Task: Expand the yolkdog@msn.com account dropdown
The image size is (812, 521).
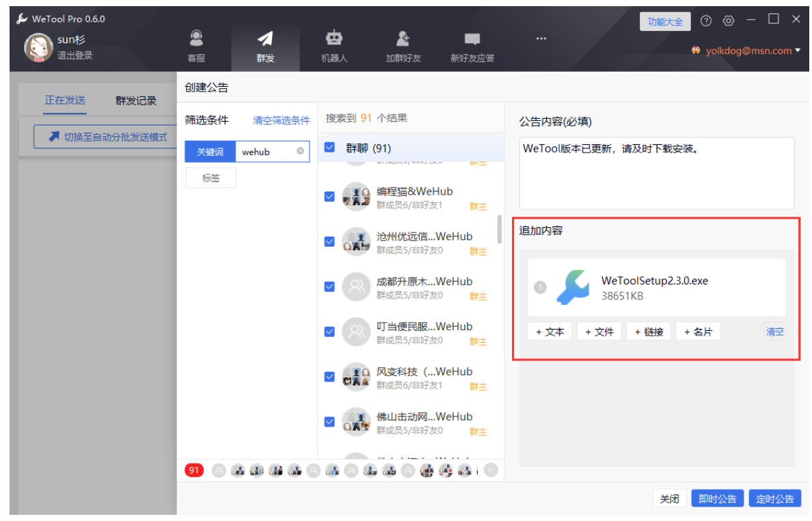Action: point(798,50)
